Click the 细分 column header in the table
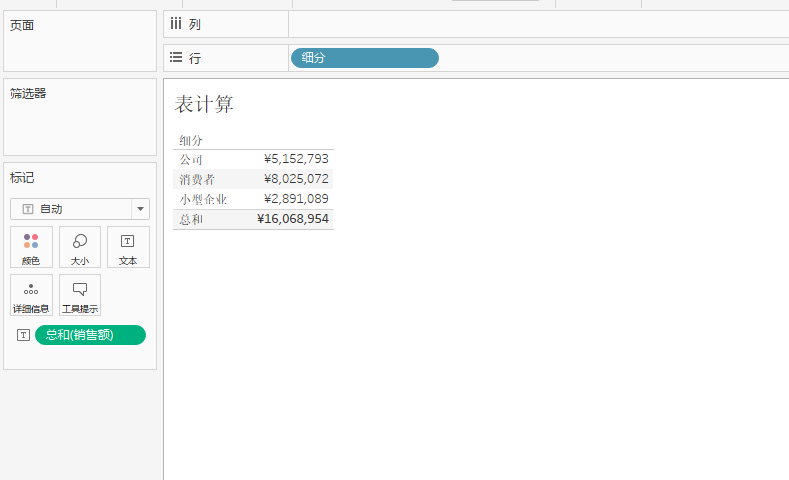Viewport: 789px width, 480px height. 191,140
